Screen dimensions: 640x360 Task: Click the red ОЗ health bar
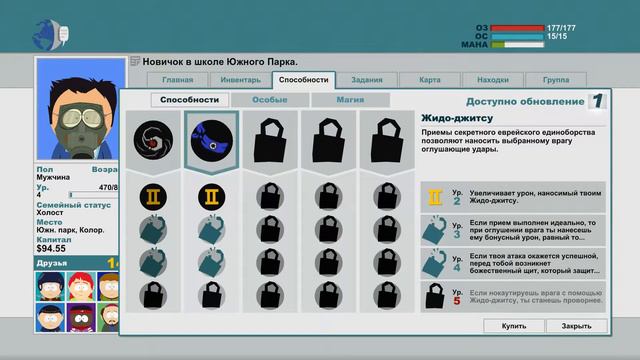[x=517, y=28]
